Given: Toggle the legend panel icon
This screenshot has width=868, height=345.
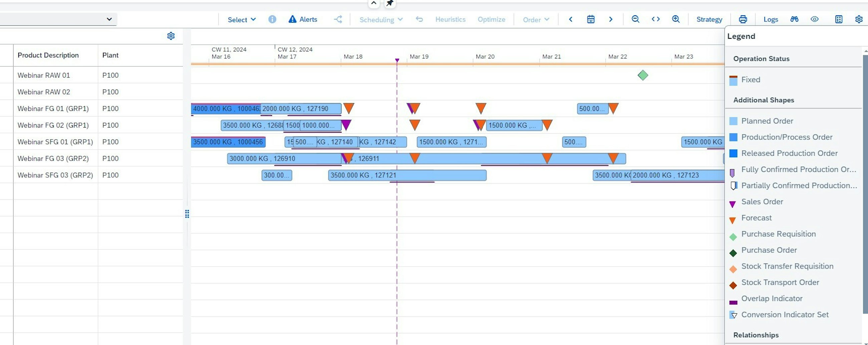Looking at the screenshot, I should coord(839,19).
